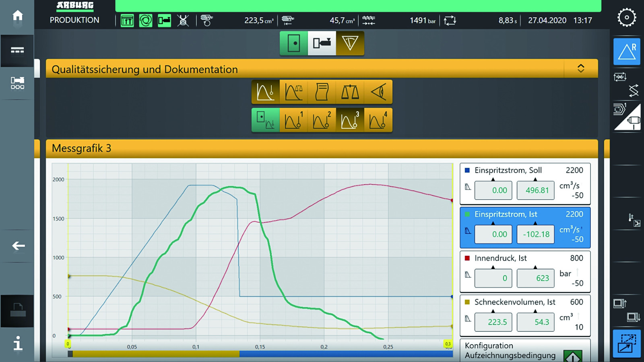Open the settings gear
This screenshot has width=644, height=362.
(627, 17)
